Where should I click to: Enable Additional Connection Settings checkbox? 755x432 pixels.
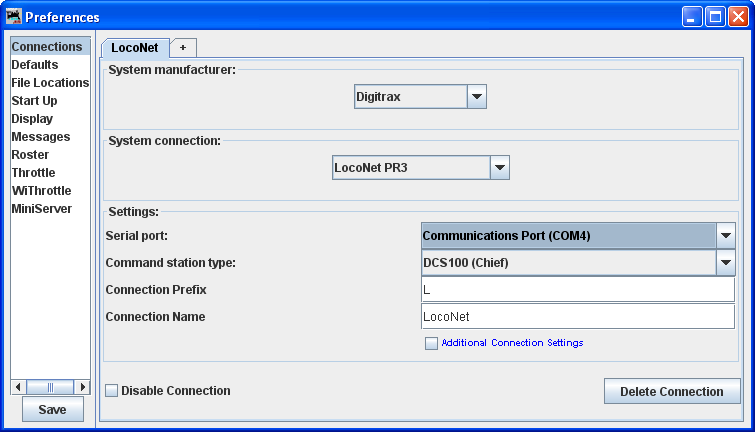coord(432,343)
